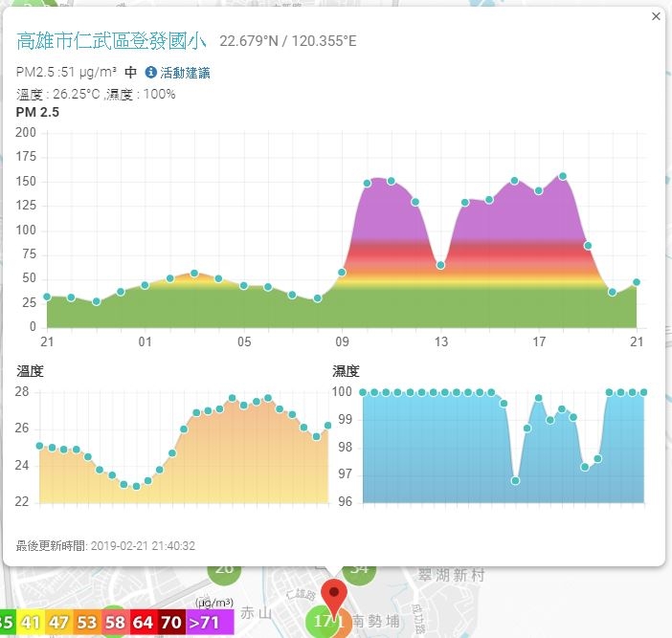This screenshot has width=672, height=638.
Task: Click the 溫度 chart heading
Action: (x=30, y=371)
